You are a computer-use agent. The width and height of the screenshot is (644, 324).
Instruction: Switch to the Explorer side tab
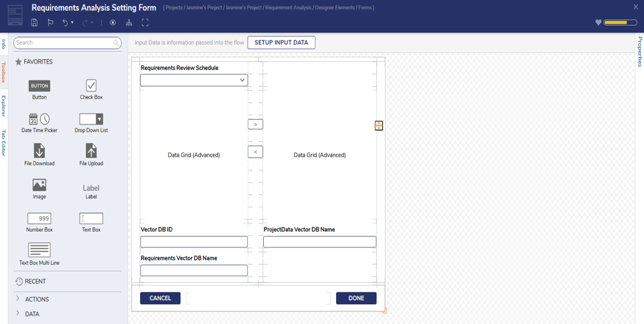pyautogui.click(x=3, y=106)
